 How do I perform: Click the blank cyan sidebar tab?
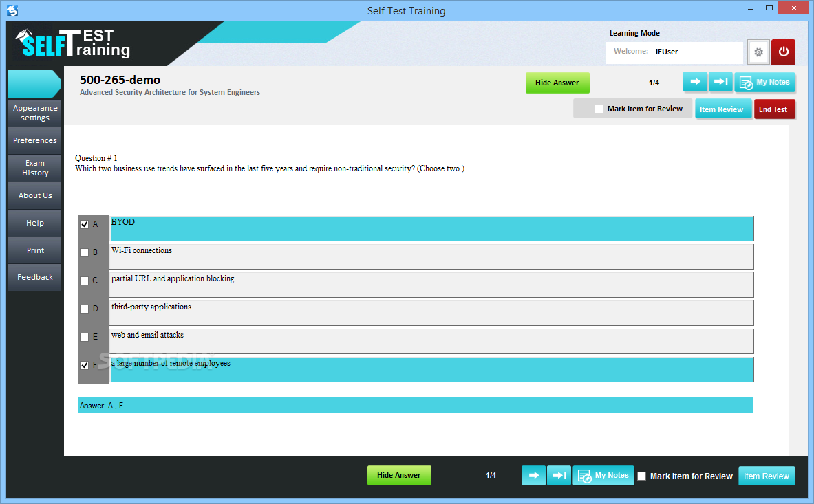[x=34, y=83]
